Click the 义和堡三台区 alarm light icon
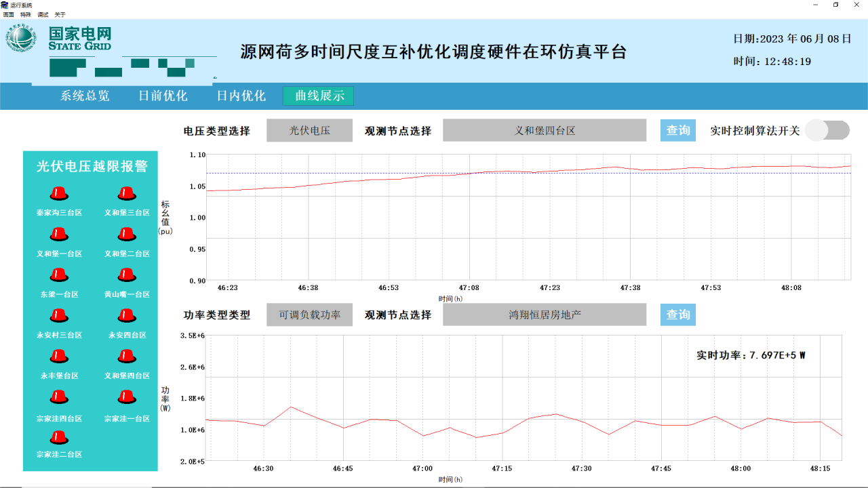 [127, 194]
